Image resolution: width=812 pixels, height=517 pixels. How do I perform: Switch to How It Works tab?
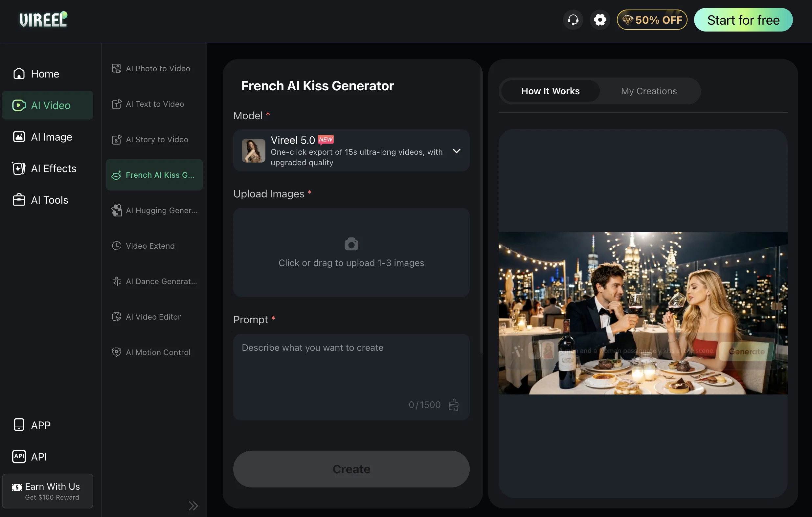(550, 91)
